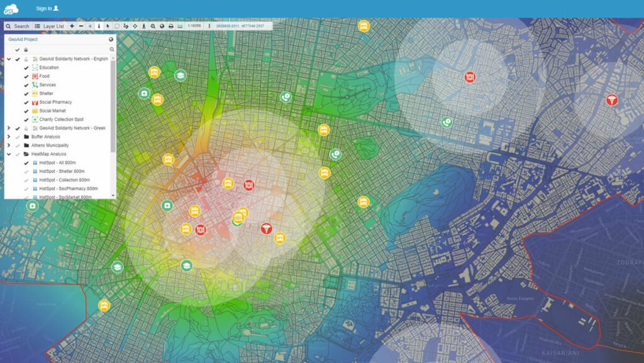Click the layer search magnifier in the panel
This screenshot has height=363, width=644.
coord(112,49)
